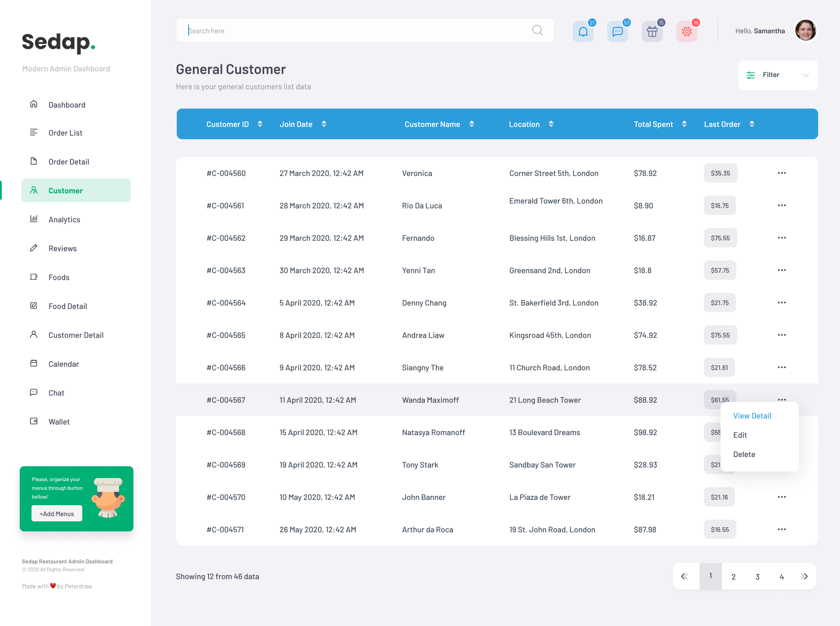Sort the Total Spent column
The image size is (840, 626).
click(x=684, y=124)
